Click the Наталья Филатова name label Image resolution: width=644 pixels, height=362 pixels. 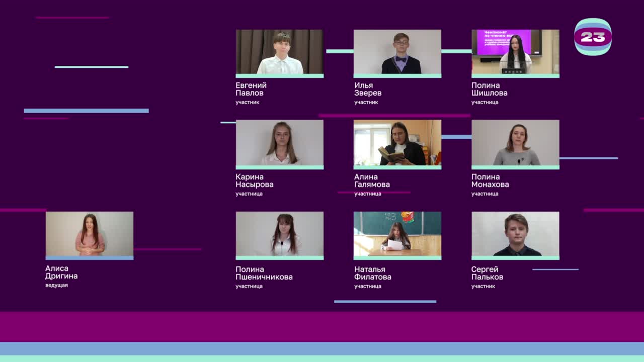[372, 273]
